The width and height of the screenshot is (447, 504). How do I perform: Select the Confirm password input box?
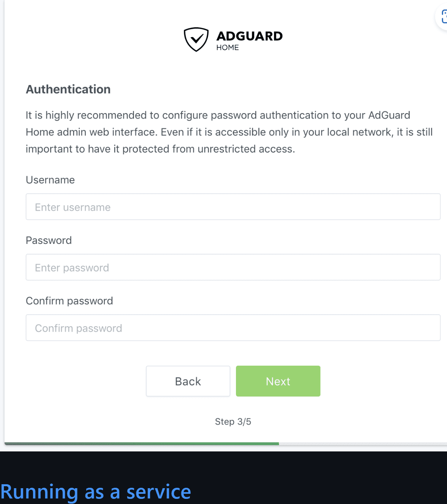tap(233, 328)
